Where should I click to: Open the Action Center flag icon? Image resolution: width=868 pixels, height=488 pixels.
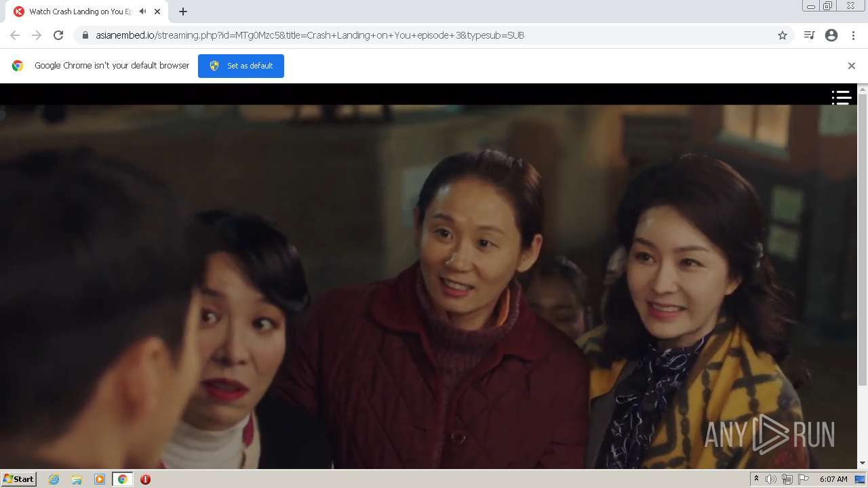804,479
